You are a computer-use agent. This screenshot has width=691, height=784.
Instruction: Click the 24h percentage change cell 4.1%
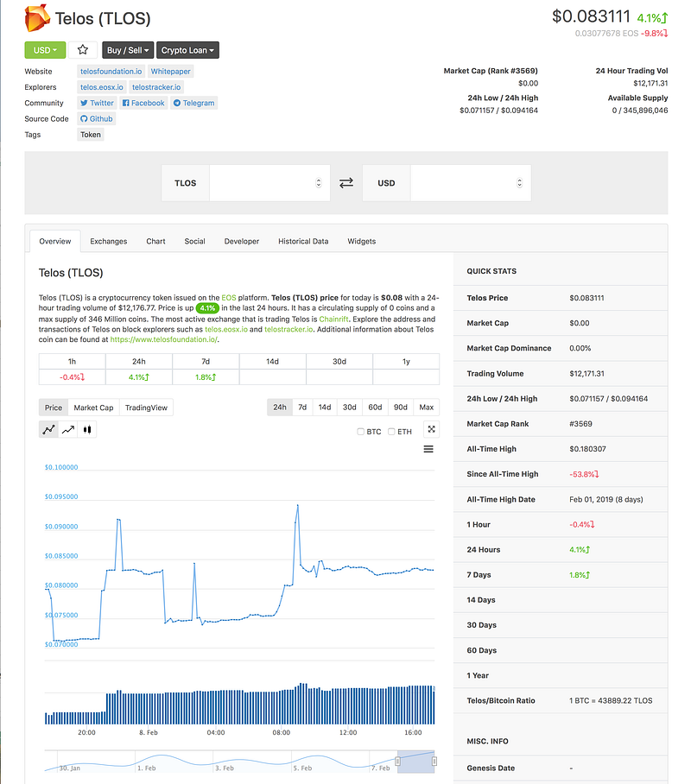[x=138, y=377]
